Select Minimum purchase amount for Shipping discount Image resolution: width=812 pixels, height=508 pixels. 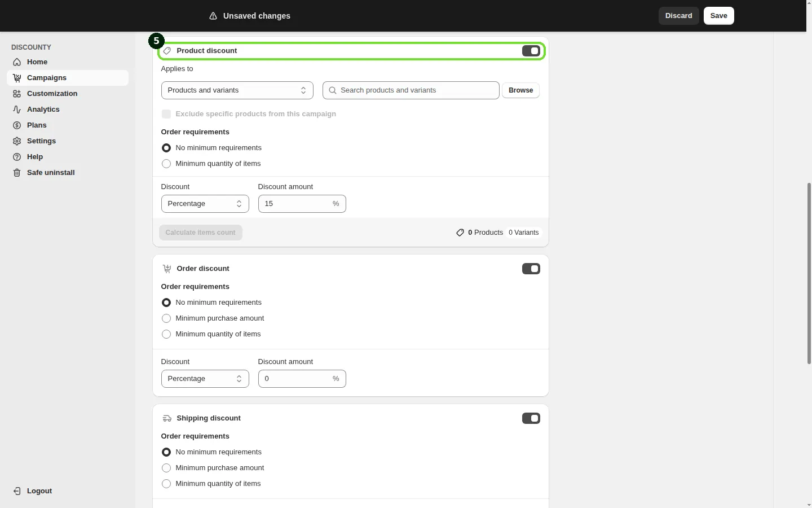tap(166, 468)
